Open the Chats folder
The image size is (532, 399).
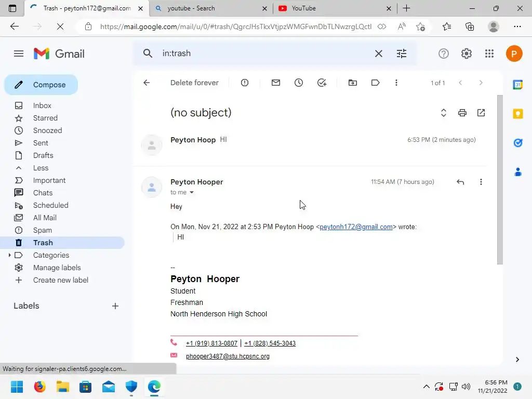pyautogui.click(x=43, y=193)
